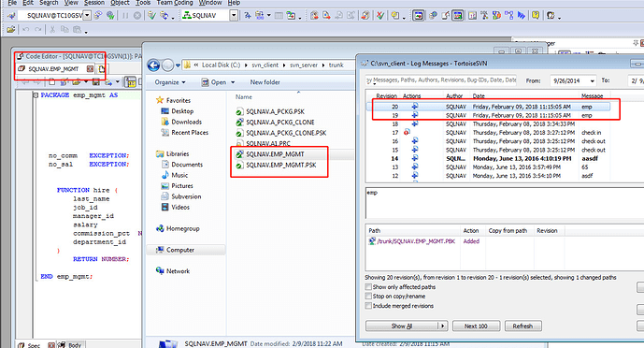The image size is (644, 348).
Task: Enable 'Stop on copy/rename' checkbox
Action: point(368,297)
